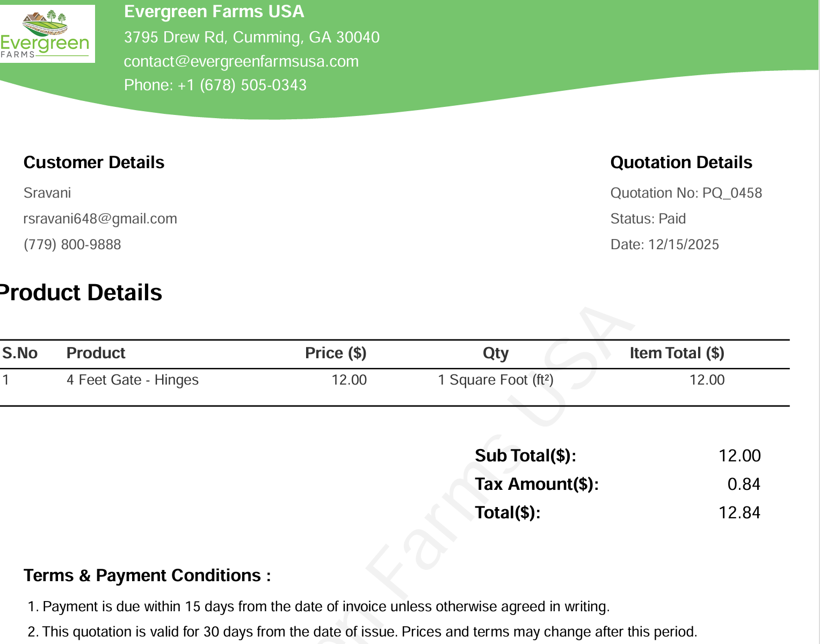Click the Evergreen Farms USA company title

pyautogui.click(x=214, y=11)
